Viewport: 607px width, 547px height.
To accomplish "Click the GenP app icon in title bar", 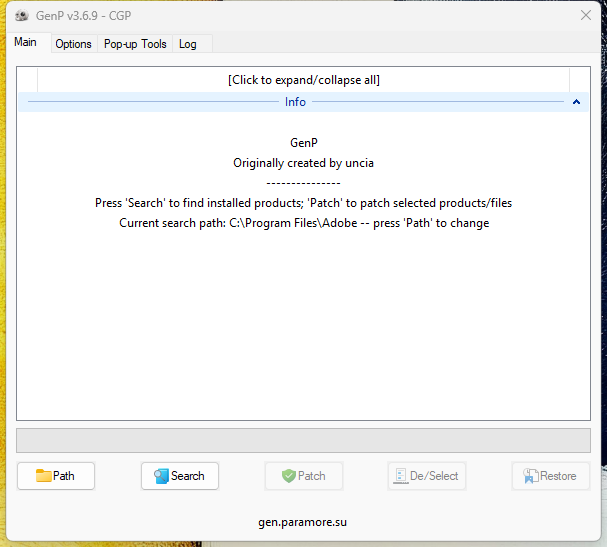I will click(22, 16).
